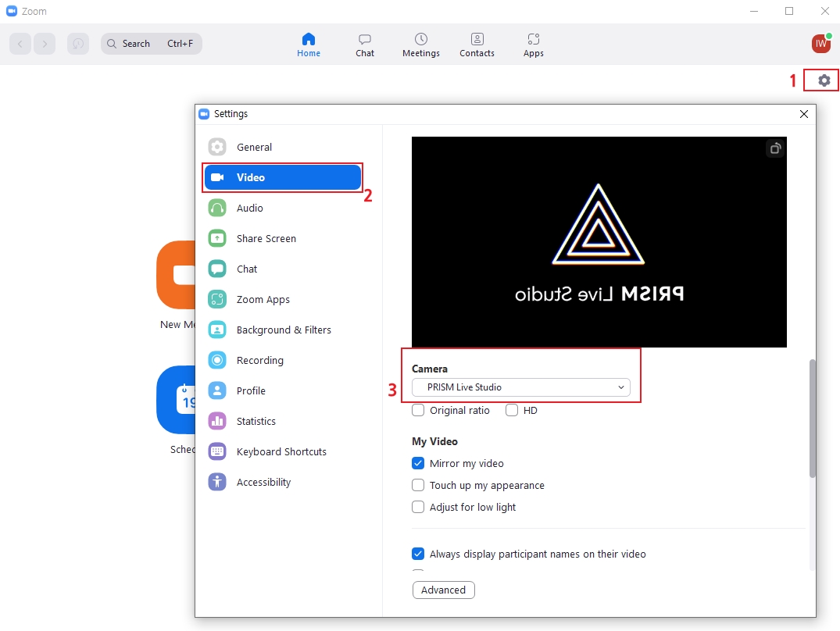This screenshot has height=631, width=840.
Task: Open the Contacts tab
Action: click(477, 45)
